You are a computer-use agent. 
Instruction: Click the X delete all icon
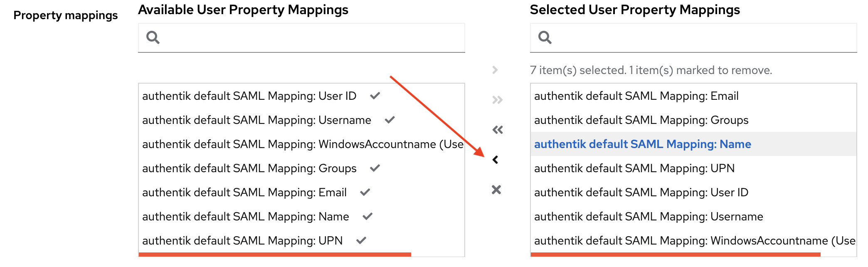point(496,190)
